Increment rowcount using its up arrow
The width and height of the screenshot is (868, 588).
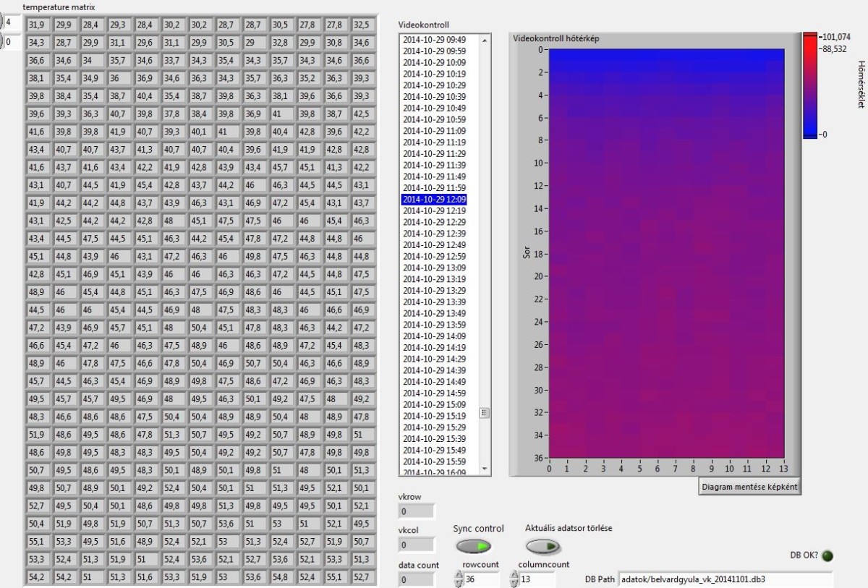458,575
